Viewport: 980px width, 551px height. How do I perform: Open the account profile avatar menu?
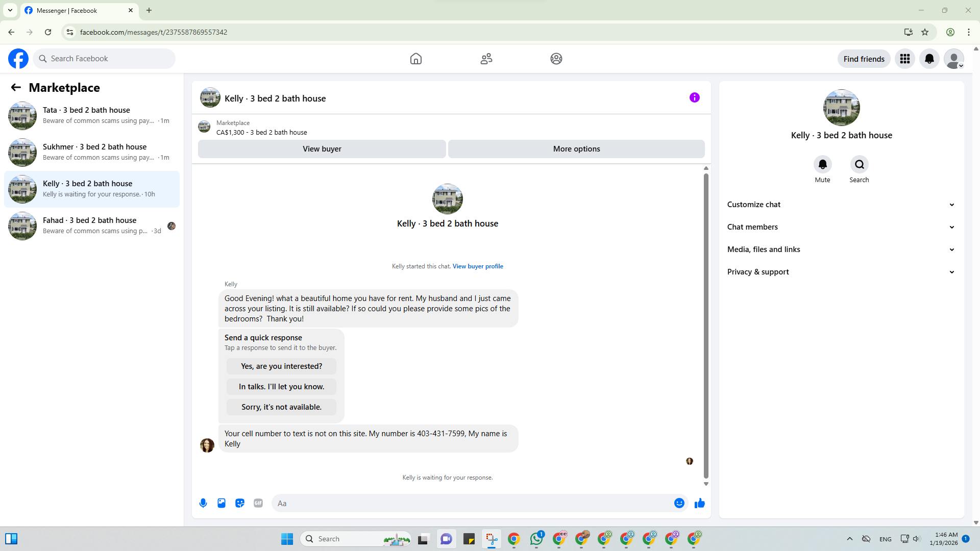pos(954,59)
